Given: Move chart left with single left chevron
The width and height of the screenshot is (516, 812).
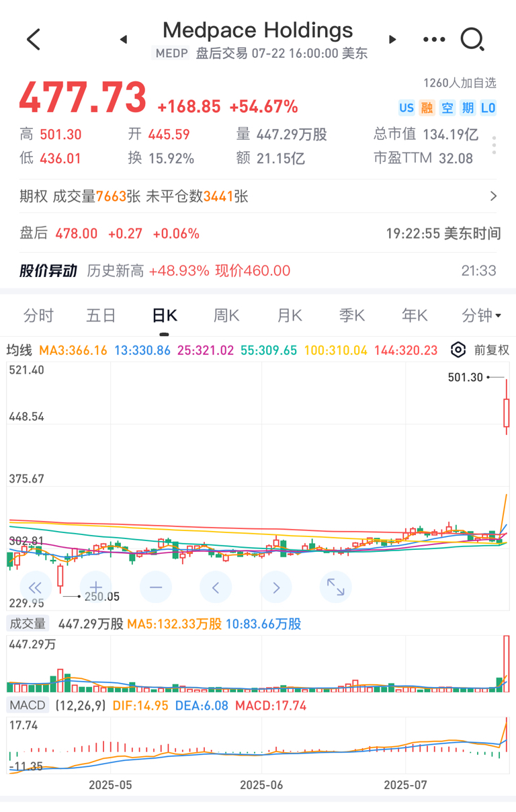Looking at the screenshot, I should 216,587.
